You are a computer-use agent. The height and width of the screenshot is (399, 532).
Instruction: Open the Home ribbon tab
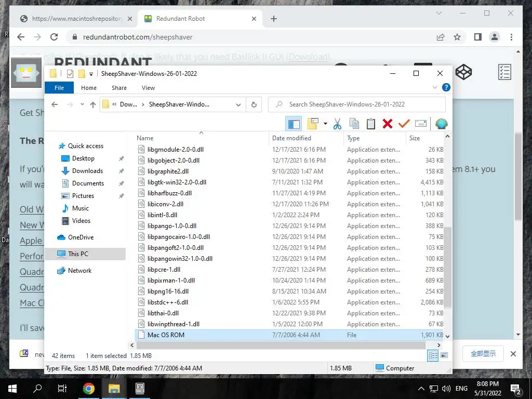tap(89, 87)
